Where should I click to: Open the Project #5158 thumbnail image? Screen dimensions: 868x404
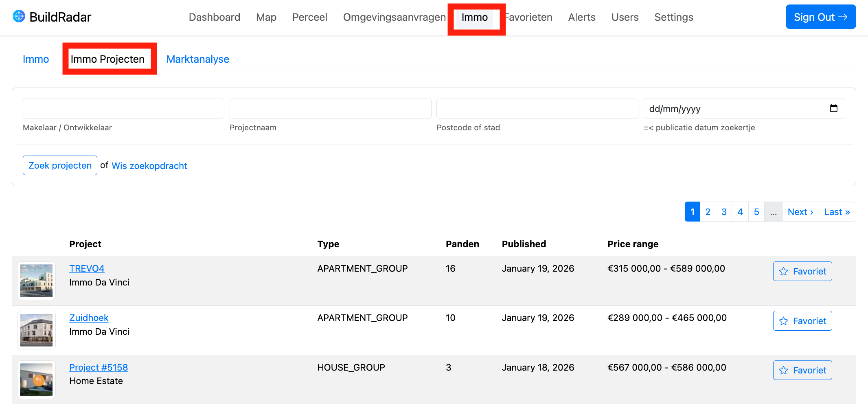36,380
